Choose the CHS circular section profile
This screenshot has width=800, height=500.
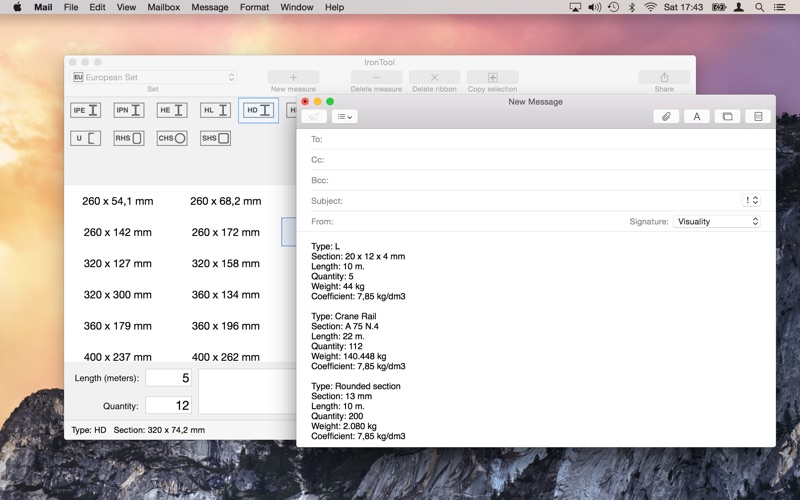[x=172, y=138]
